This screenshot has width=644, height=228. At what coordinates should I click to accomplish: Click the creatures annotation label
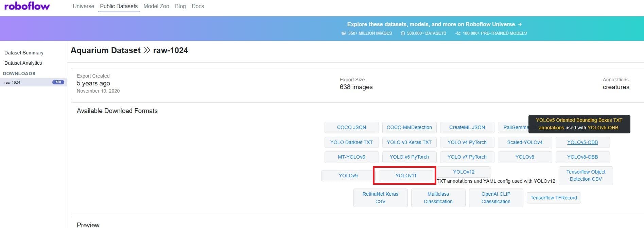[616, 87]
